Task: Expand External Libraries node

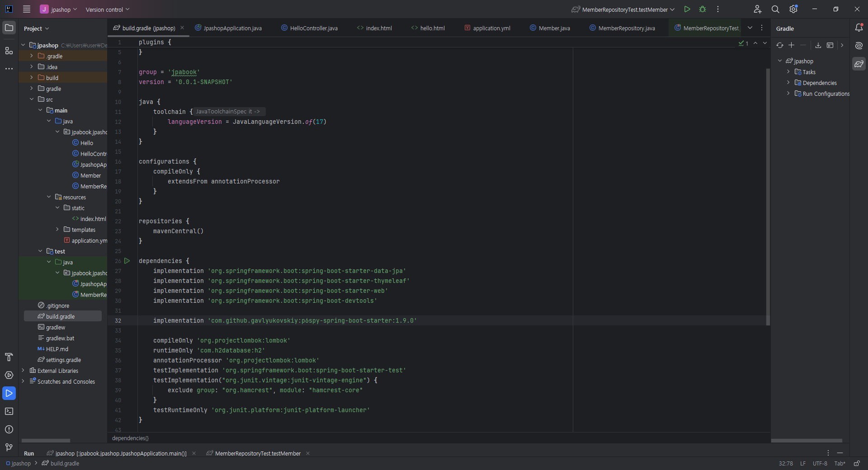Action: [23, 371]
